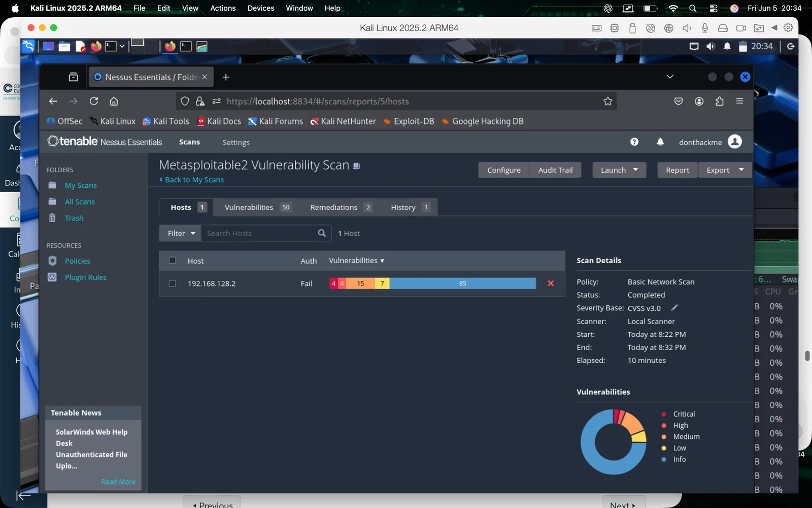This screenshot has height=508, width=812.
Task: Generate a scan Report
Action: point(678,170)
